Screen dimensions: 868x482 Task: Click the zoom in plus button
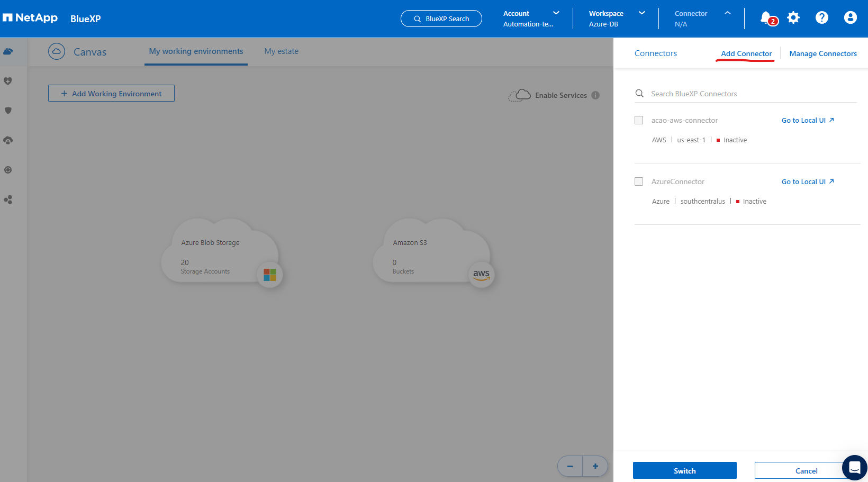[595, 466]
